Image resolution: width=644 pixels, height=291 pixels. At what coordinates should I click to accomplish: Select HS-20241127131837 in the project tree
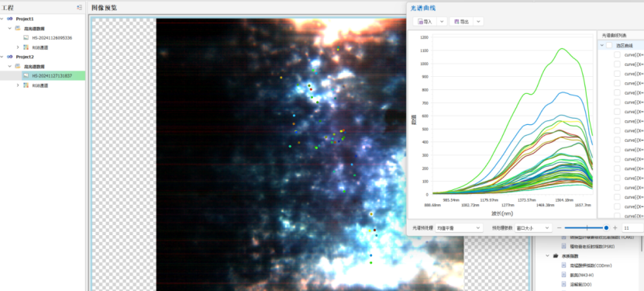pyautogui.click(x=52, y=75)
